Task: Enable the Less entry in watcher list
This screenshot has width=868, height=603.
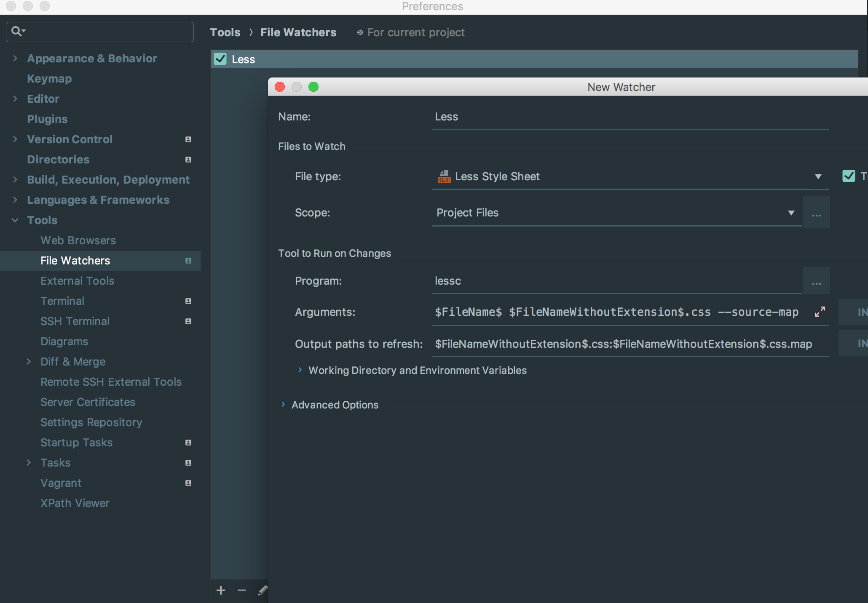Action: click(220, 59)
